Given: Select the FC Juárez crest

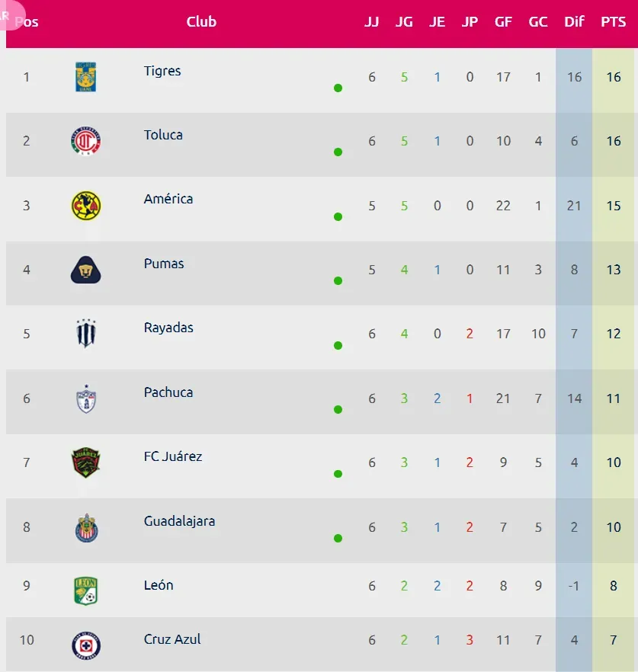Looking at the screenshot, I should point(85,463).
